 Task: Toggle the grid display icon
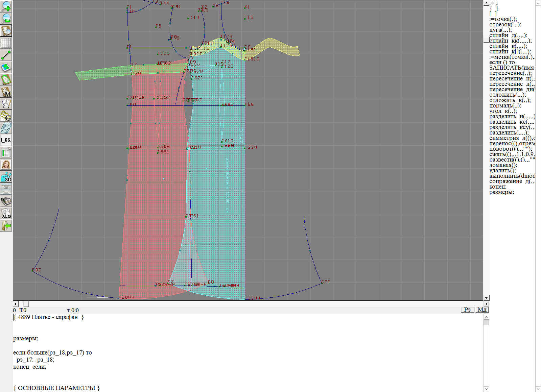6,43
